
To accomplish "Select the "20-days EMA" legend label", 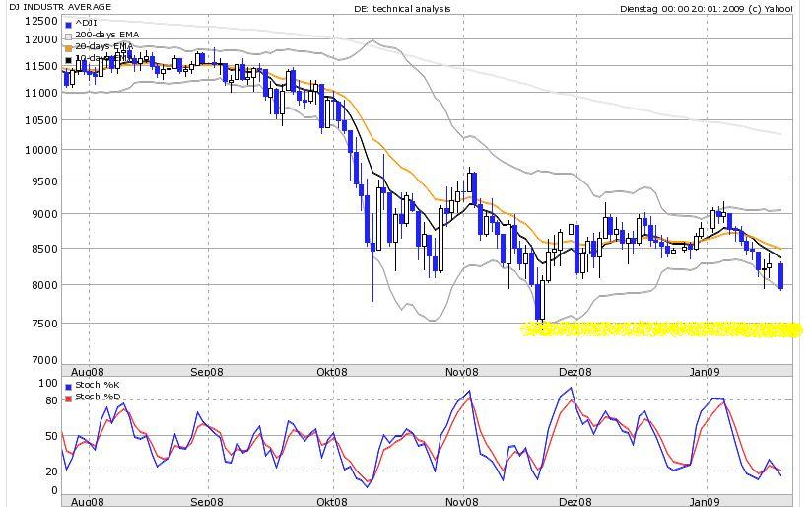I will pyautogui.click(x=104, y=46).
